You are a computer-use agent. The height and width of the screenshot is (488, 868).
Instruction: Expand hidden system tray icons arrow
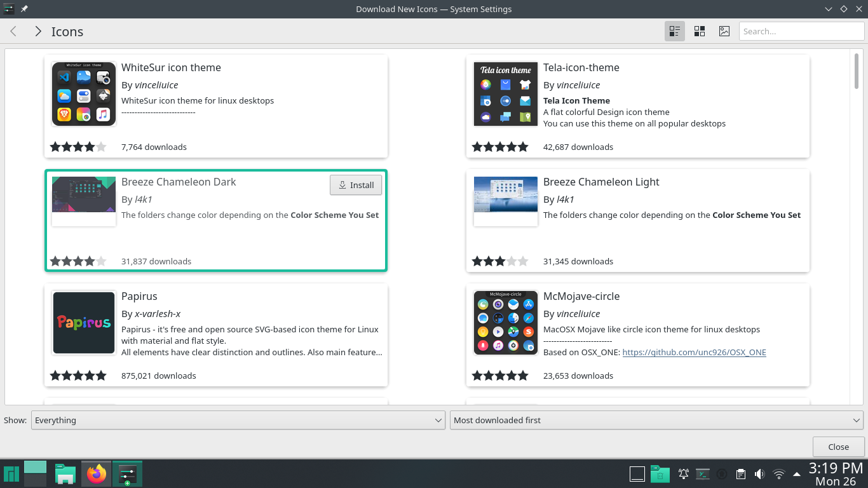click(797, 474)
